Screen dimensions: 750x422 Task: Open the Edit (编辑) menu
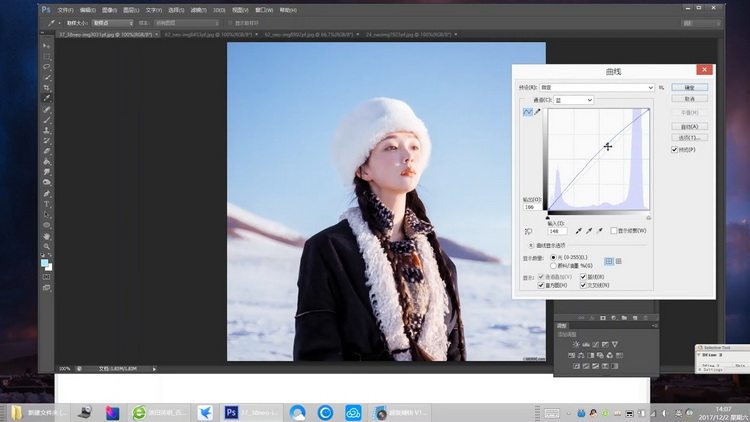(88, 10)
